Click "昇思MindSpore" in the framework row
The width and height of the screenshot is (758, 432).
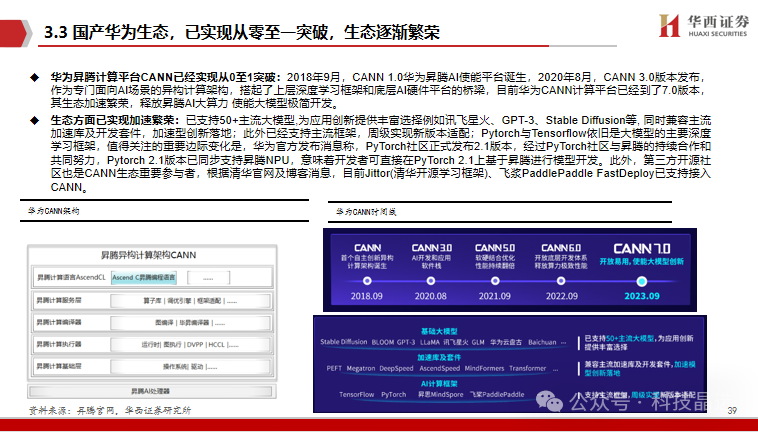click(x=440, y=394)
